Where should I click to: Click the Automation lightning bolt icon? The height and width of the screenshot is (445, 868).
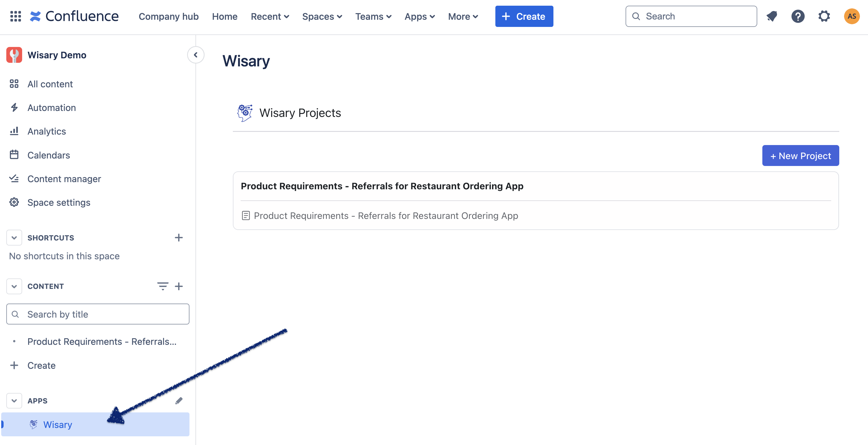click(14, 107)
